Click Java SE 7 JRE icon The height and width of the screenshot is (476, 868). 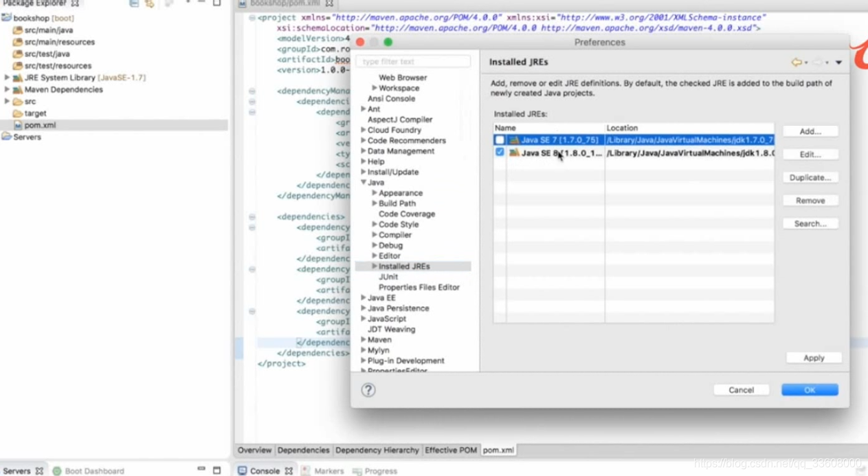click(514, 140)
